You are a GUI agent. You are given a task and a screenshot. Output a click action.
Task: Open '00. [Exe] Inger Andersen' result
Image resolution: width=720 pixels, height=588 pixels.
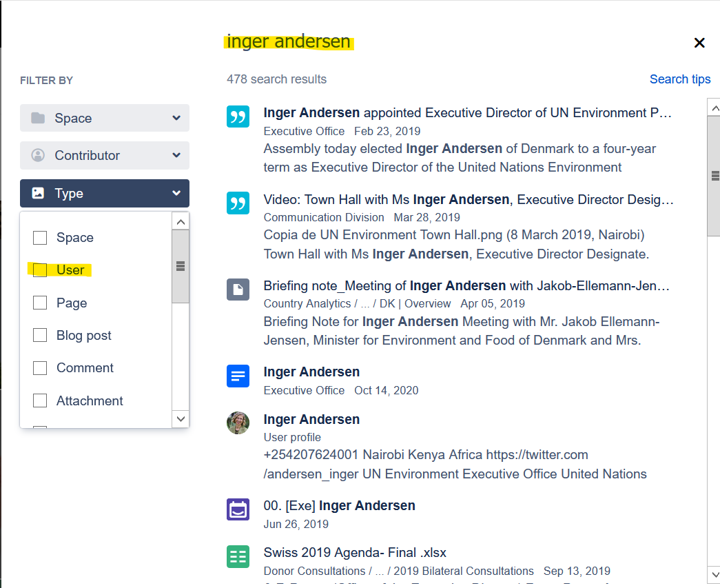pos(340,505)
